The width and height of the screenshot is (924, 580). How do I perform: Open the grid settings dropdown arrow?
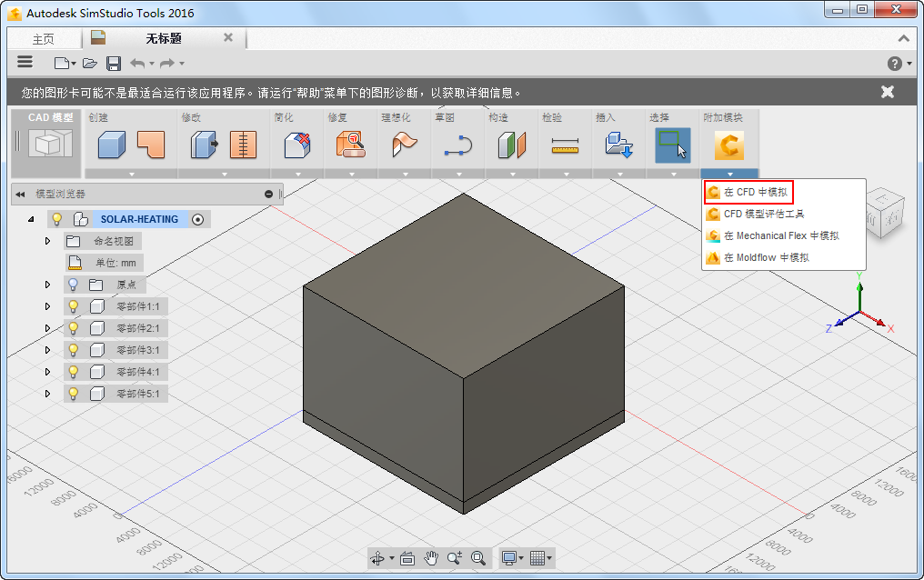pyautogui.click(x=549, y=558)
